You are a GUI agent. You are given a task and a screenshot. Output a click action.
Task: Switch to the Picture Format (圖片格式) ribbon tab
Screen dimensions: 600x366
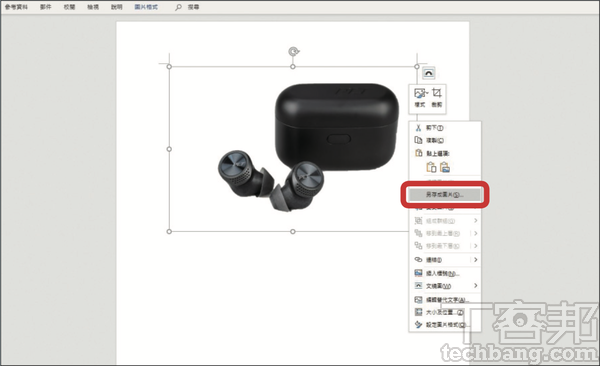click(146, 7)
